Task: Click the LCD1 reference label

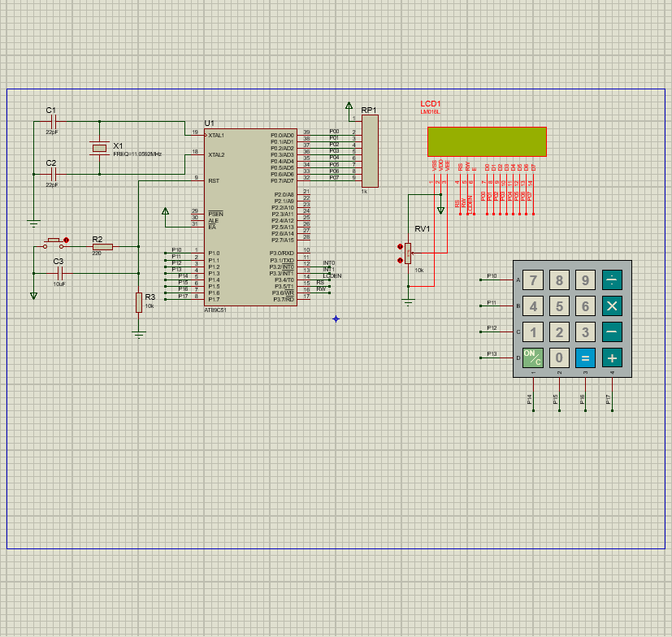Action: coord(431,104)
